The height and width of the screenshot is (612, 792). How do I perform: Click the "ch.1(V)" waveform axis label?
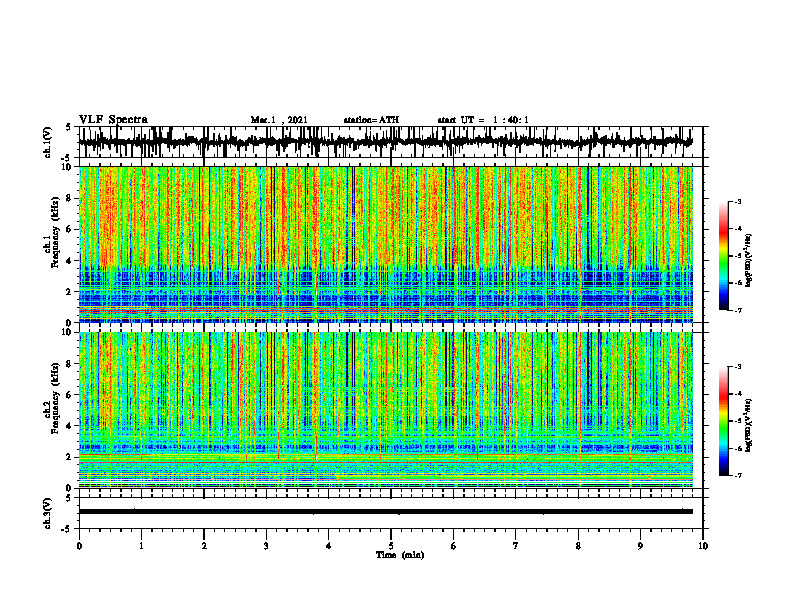click(x=48, y=142)
